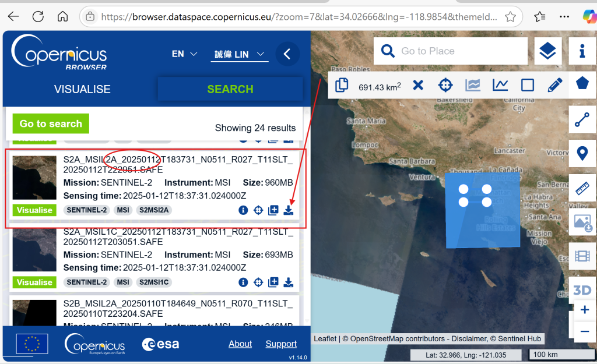Reload the page with the refresh icon
597x364 pixels.
click(x=38, y=16)
